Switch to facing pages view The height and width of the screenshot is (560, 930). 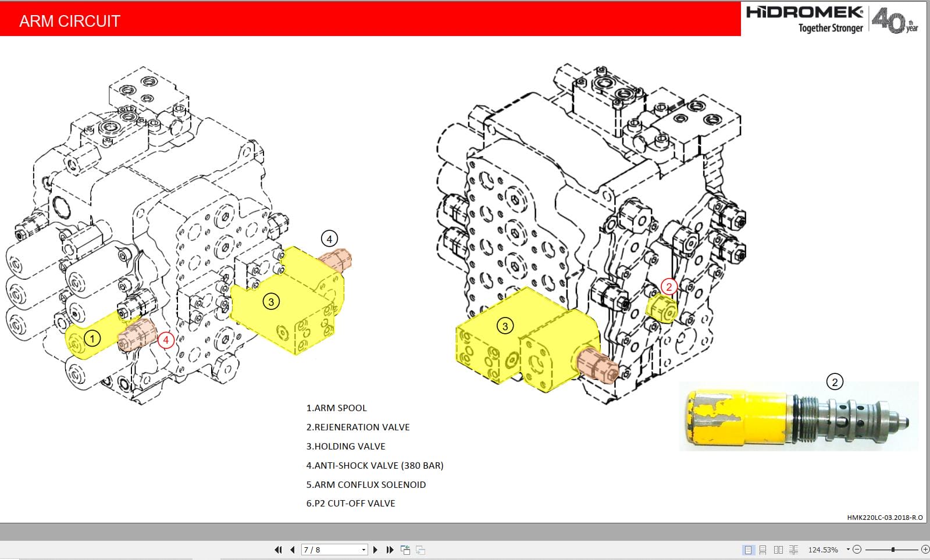[778, 550]
